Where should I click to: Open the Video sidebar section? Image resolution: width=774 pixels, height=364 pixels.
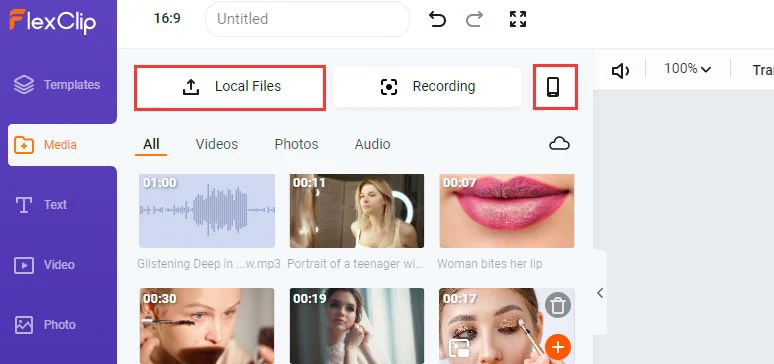click(x=45, y=265)
